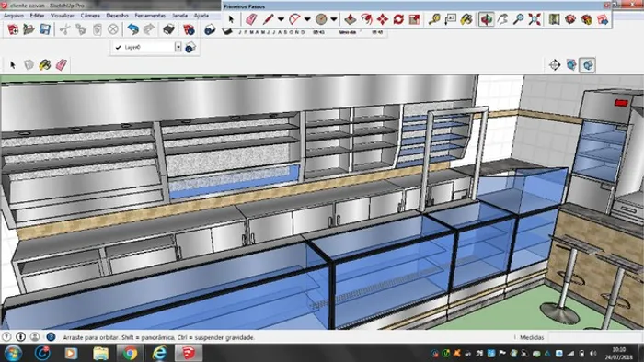The width and height of the screenshot is (644, 362).
Task: Adjust the shadow month slider J F M A M J
Action: tap(272, 32)
